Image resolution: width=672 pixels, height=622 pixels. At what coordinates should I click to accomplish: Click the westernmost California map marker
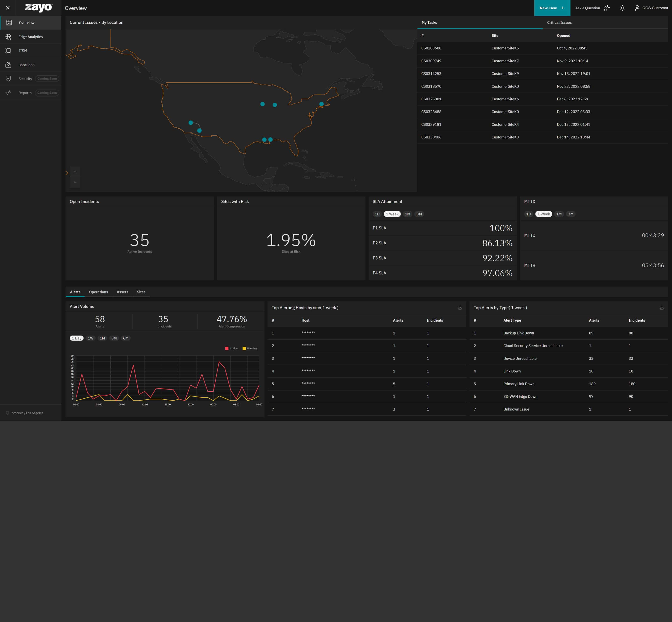(191, 123)
